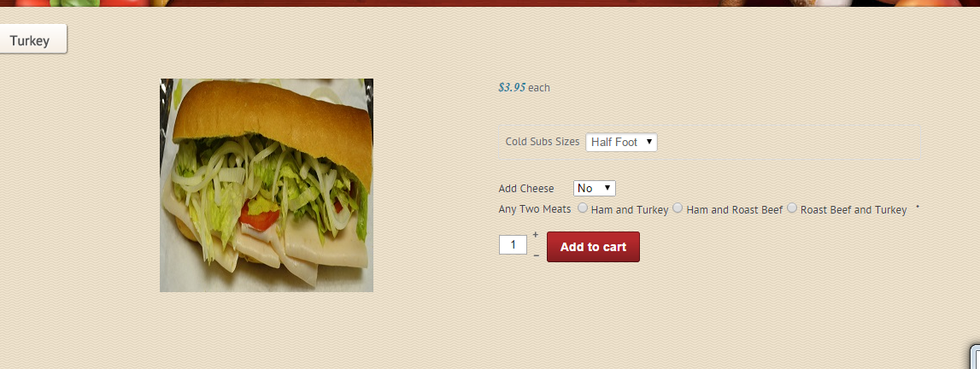The height and width of the screenshot is (369, 980).
Task: Open the Turkey tab
Action: pos(32,38)
